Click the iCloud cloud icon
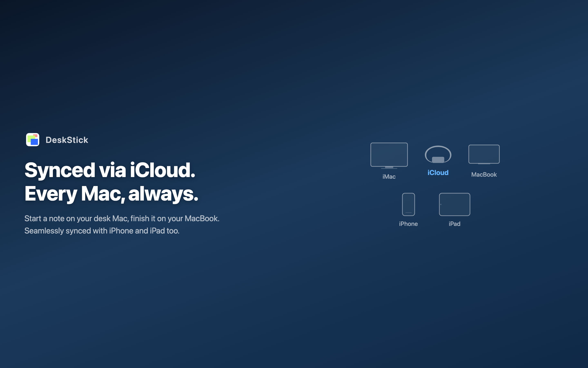Viewport: 588px width, 368px height. point(438,154)
